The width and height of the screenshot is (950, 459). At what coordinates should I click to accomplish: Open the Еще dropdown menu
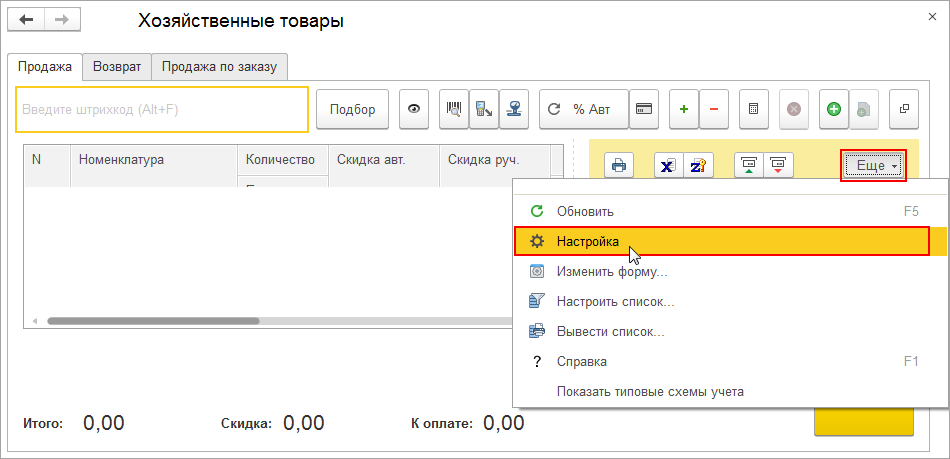coord(873,166)
